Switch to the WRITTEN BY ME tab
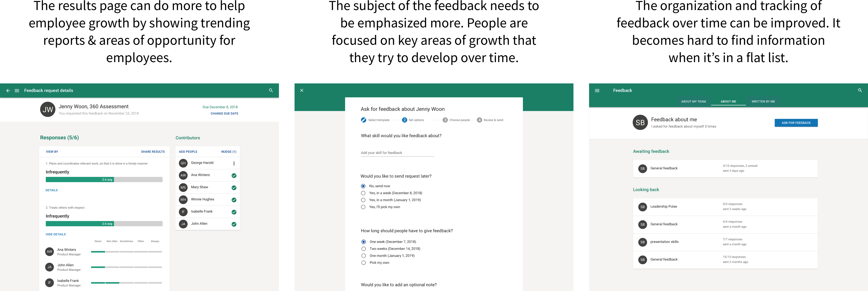Image resolution: width=868 pixels, height=291 pixels. coord(763,102)
